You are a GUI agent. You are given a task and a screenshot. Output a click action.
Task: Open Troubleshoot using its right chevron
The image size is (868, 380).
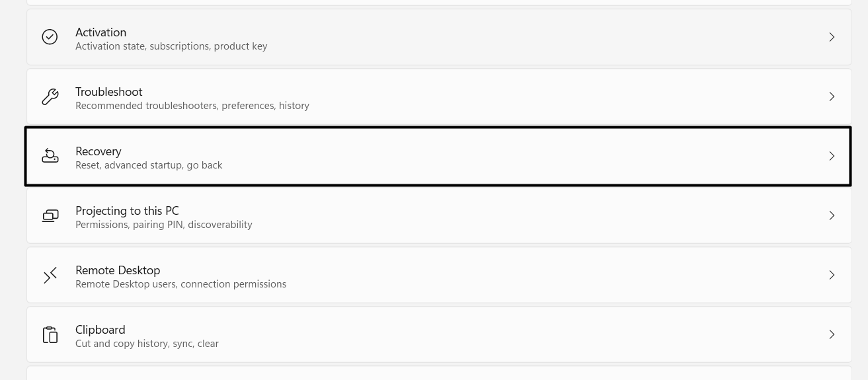[x=832, y=96]
